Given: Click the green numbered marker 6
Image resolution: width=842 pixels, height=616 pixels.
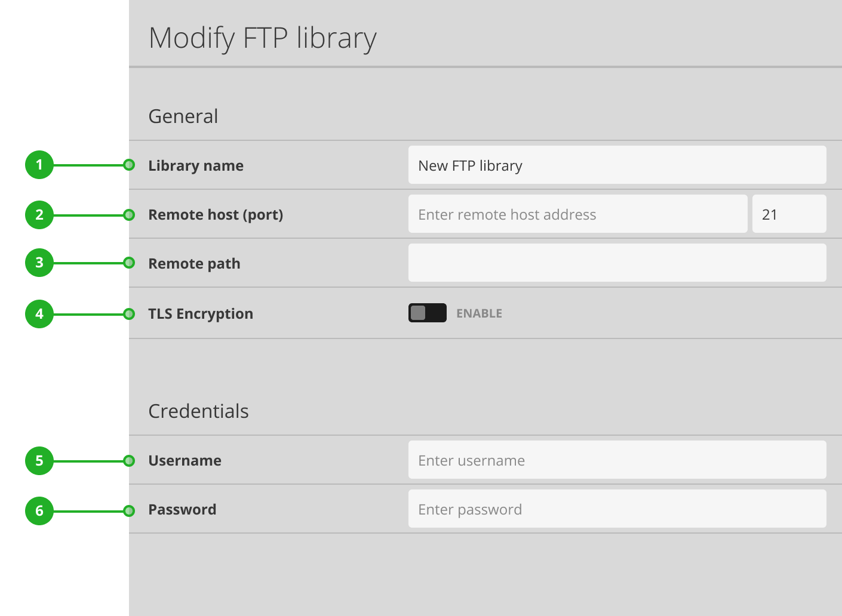Looking at the screenshot, I should pos(39,510).
